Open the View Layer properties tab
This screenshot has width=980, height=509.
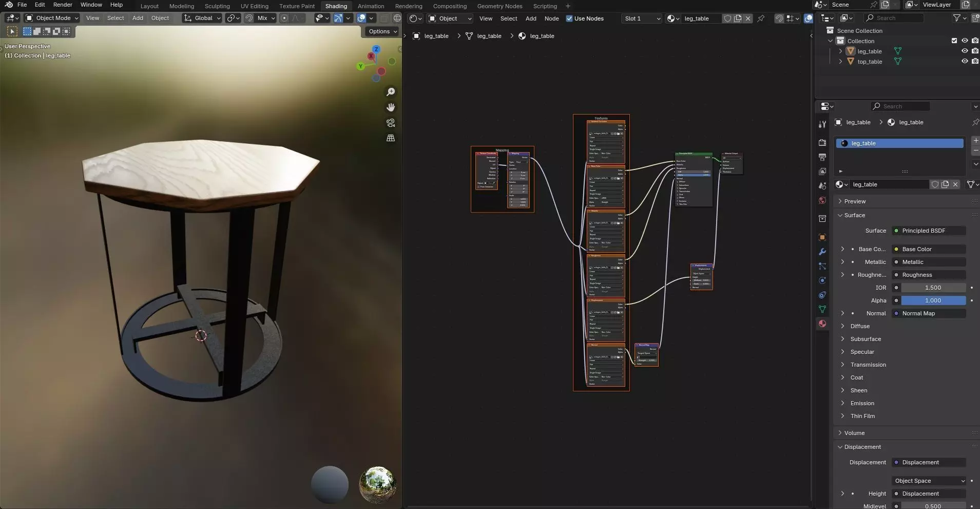click(x=822, y=171)
